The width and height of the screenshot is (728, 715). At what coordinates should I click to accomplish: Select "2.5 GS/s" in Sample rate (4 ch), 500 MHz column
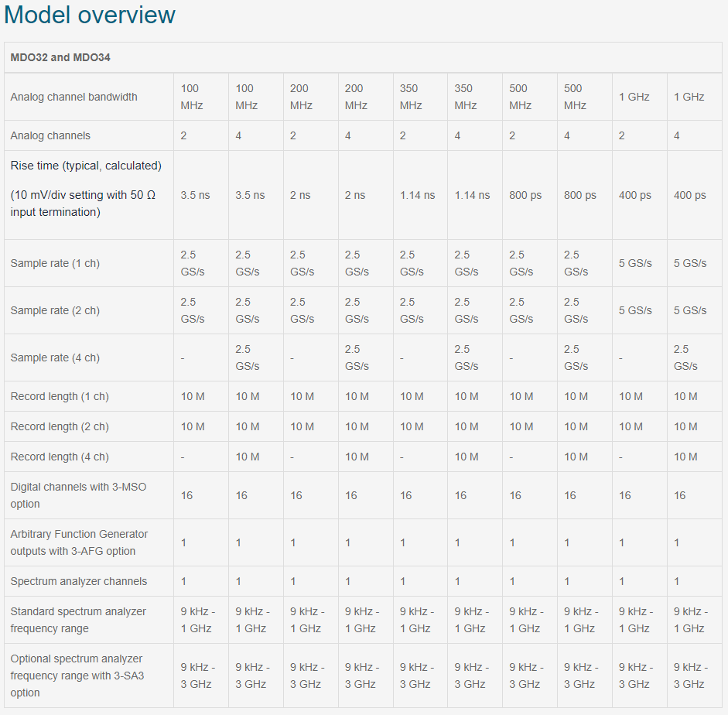pos(576,358)
